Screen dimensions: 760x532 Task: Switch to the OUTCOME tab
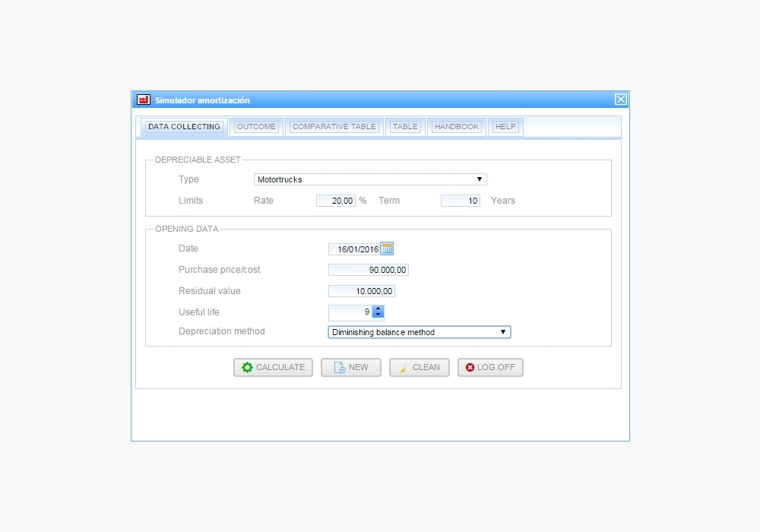(256, 127)
